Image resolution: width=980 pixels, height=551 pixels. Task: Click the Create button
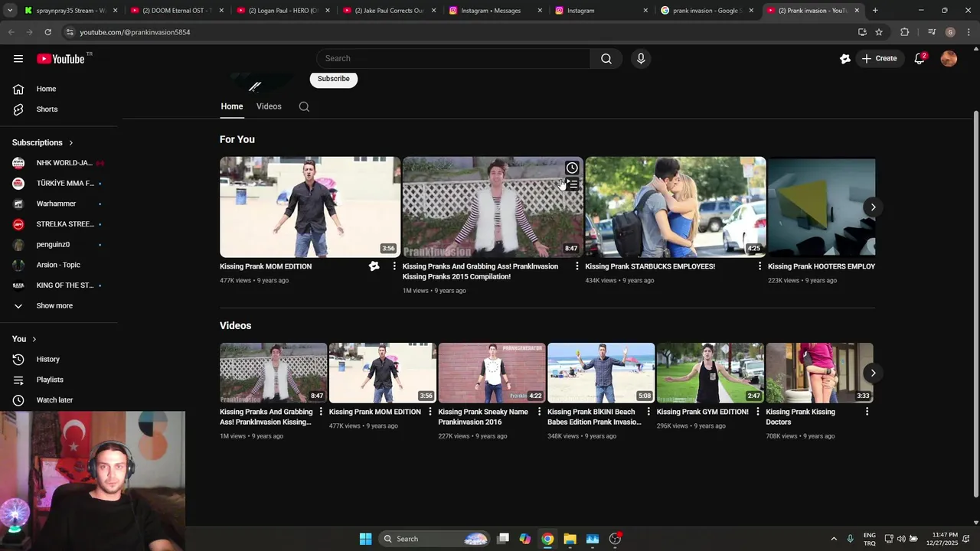click(x=878, y=59)
